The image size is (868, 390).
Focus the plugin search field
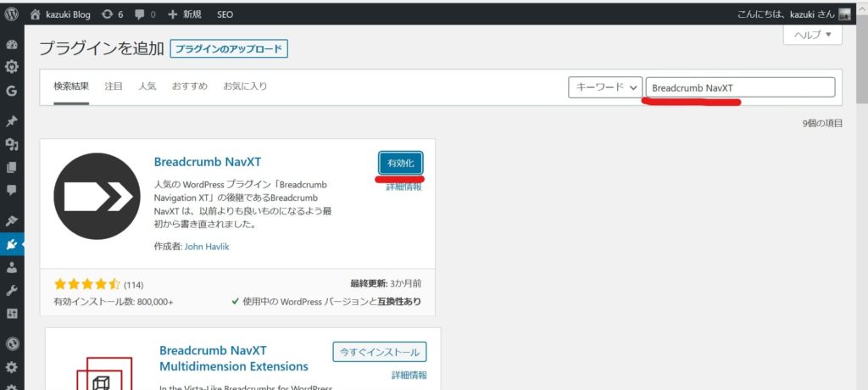tap(740, 87)
